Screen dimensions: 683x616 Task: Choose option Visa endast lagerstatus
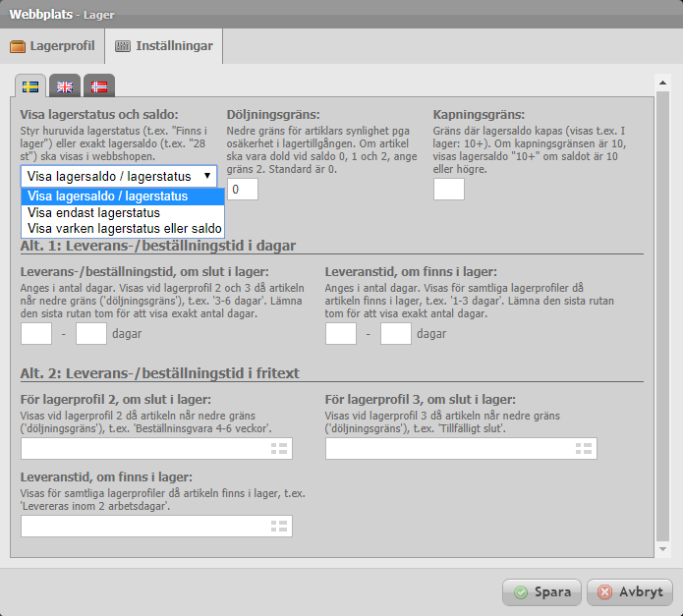click(x=123, y=213)
